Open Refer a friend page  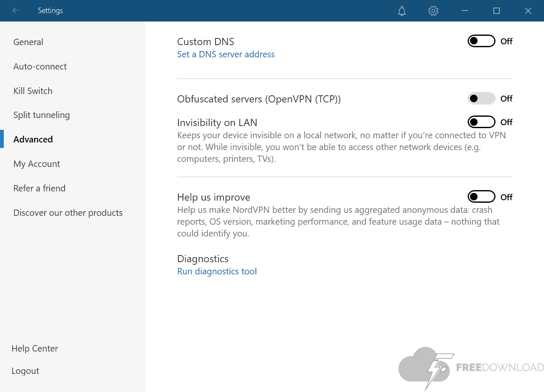(x=39, y=188)
